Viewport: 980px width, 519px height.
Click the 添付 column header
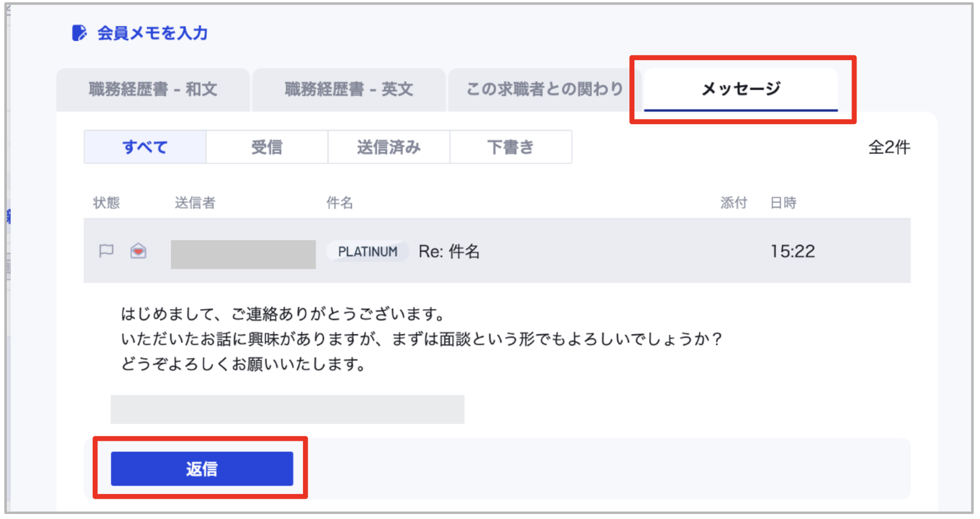pos(734,203)
